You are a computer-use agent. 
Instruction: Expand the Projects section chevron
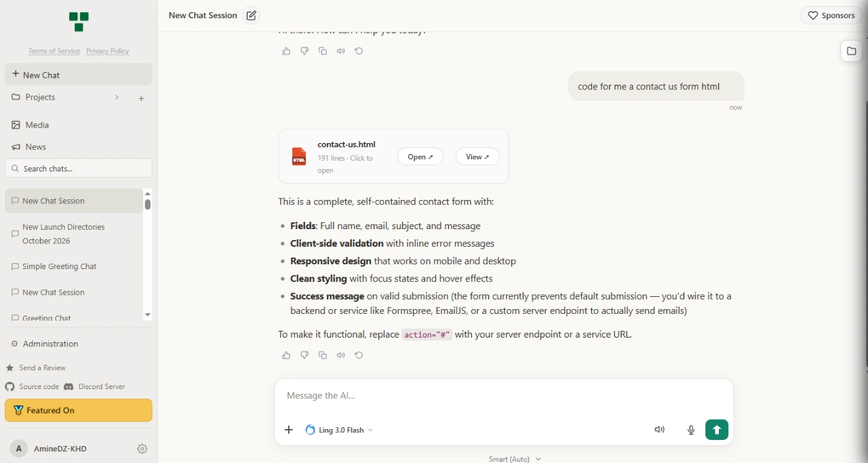117,98
